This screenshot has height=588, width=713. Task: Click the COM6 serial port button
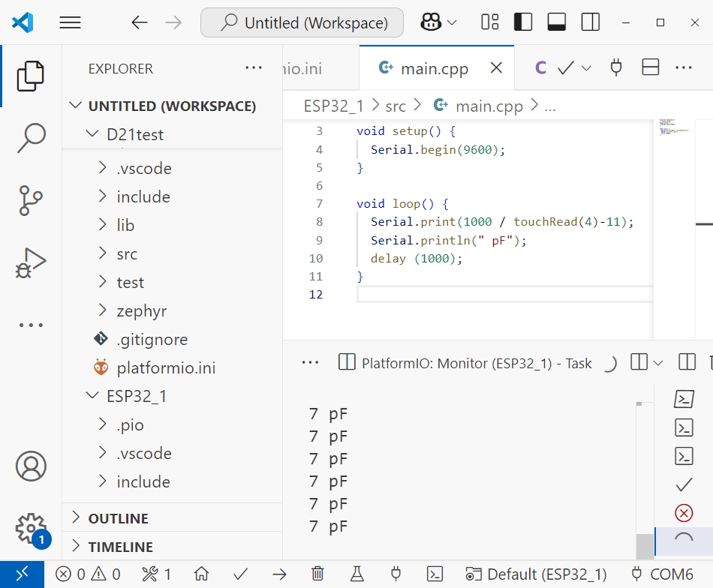pyautogui.click(x=663, y=574)
